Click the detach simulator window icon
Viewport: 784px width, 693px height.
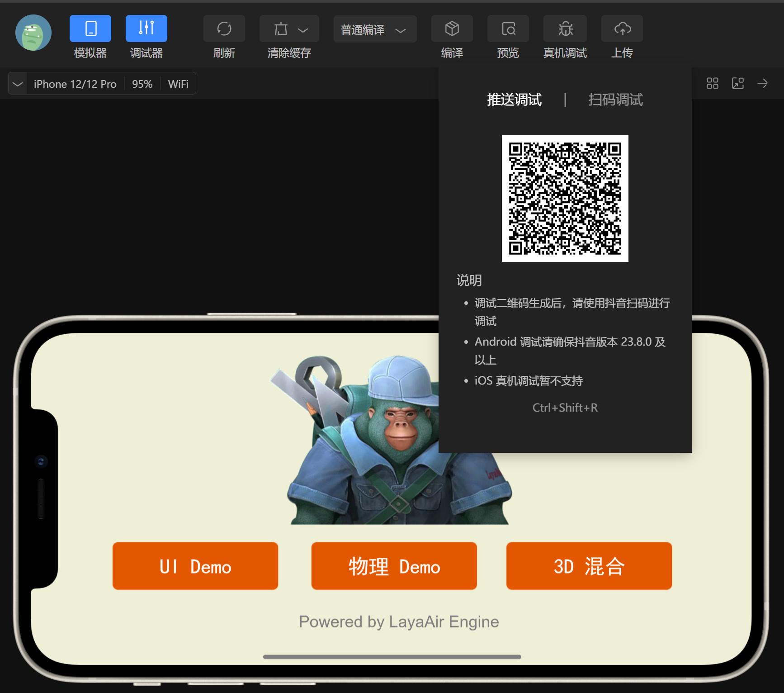point(737,83)
